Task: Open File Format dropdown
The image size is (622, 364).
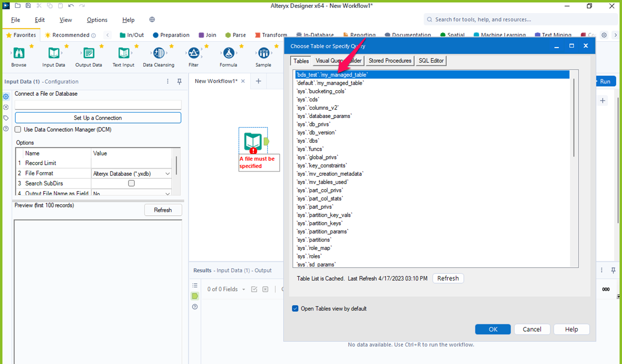Action: click(168, 174)
